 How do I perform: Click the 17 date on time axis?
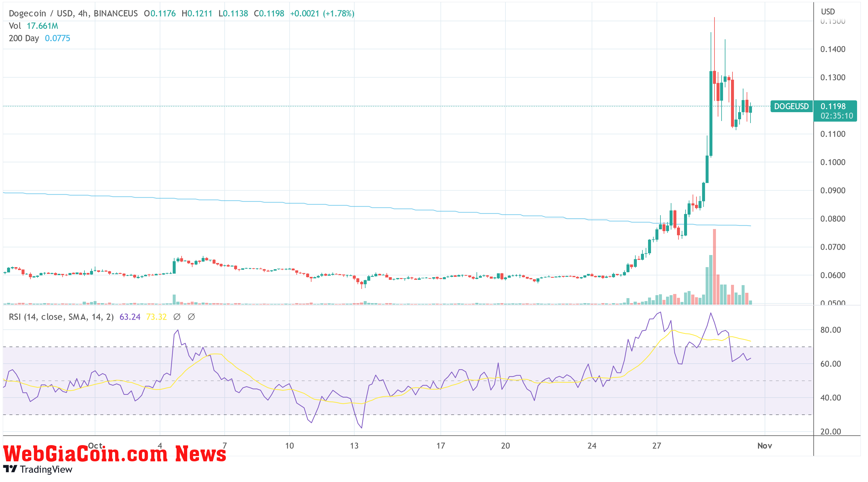440,446
